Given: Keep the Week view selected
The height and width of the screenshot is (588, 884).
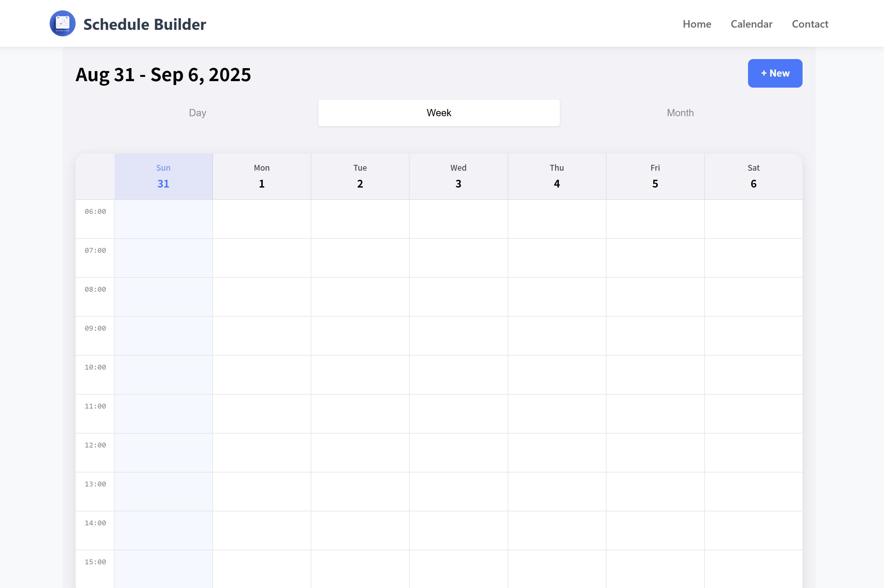Looking at the screenshot, I should point(439,113).
